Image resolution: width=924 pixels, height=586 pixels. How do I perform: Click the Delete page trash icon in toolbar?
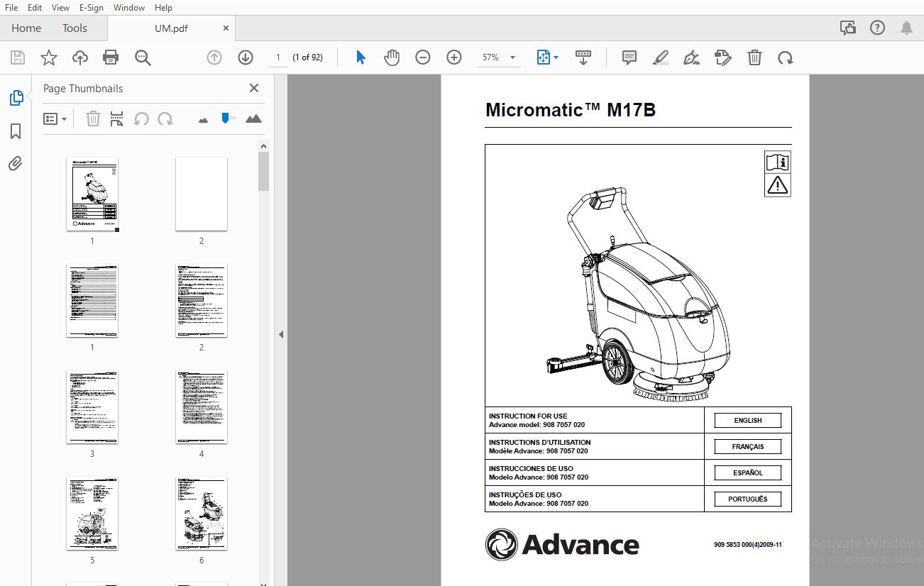pos(755,58)
